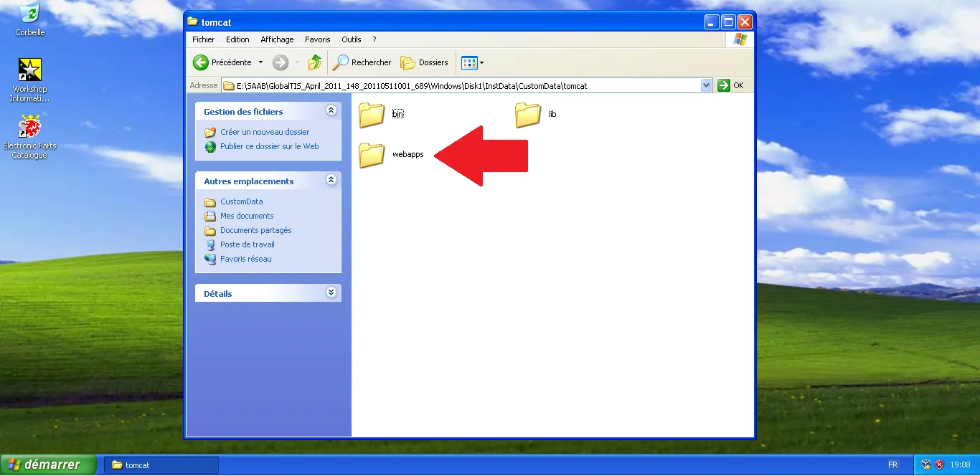This screenshot has width=980, height=476.
Task: Collapse the Autres emplacements panel
Action: click(331, 180)
